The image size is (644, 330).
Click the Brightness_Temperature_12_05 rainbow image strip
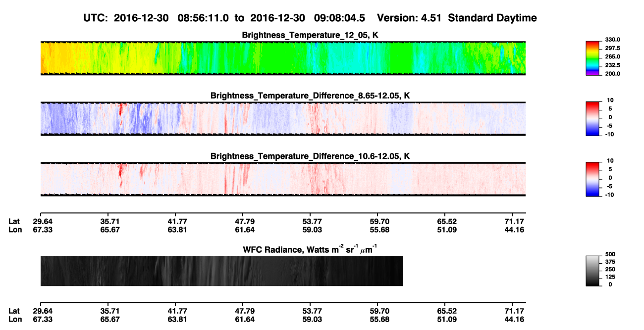pos(283,58)
